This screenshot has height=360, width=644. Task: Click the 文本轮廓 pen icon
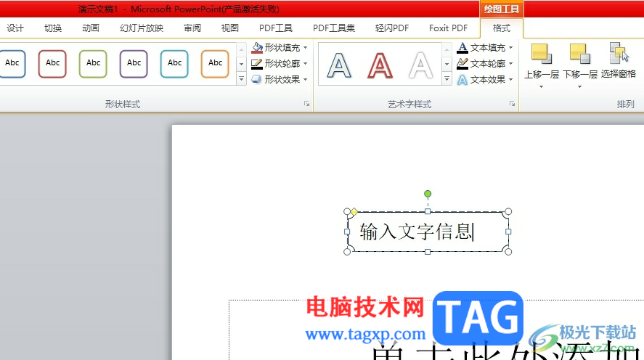pyautogui.click(x=462, y=64)
